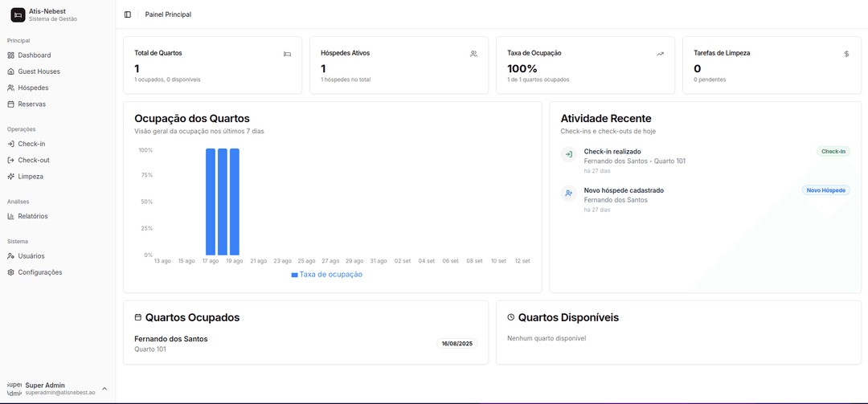Click the Atis-Nebest bed logo icon
The width and height of the screenshot is (868, 404).
pos(18,14)
